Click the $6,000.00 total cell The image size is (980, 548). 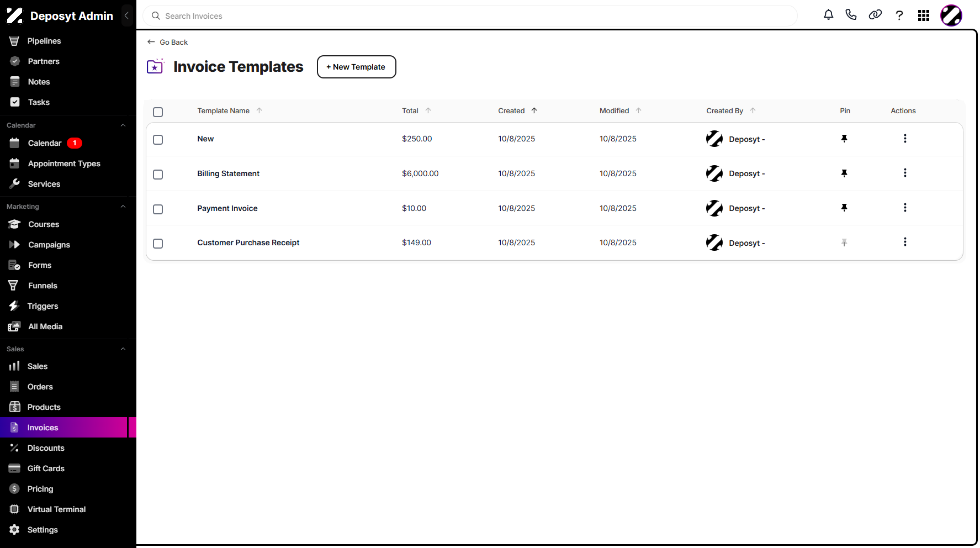[420, 173]
